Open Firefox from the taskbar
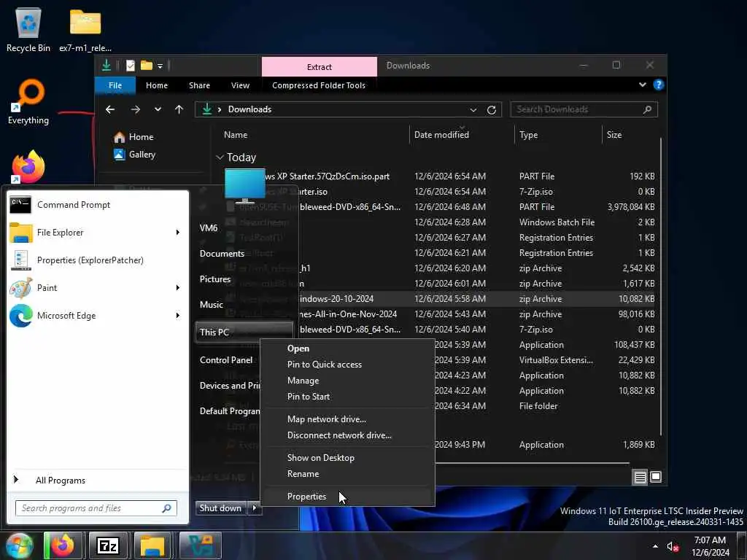The width and height of the screenshot is (747, 560). point(63,545)
